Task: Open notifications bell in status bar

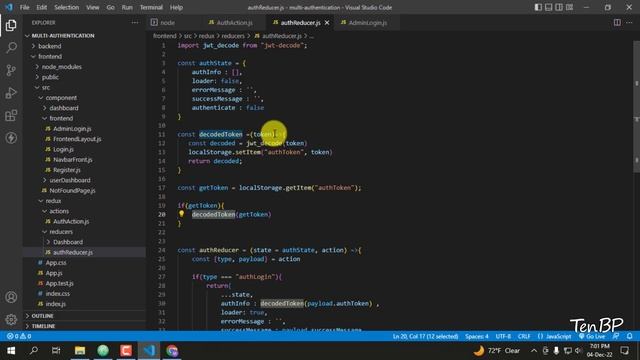Action: 629,336
